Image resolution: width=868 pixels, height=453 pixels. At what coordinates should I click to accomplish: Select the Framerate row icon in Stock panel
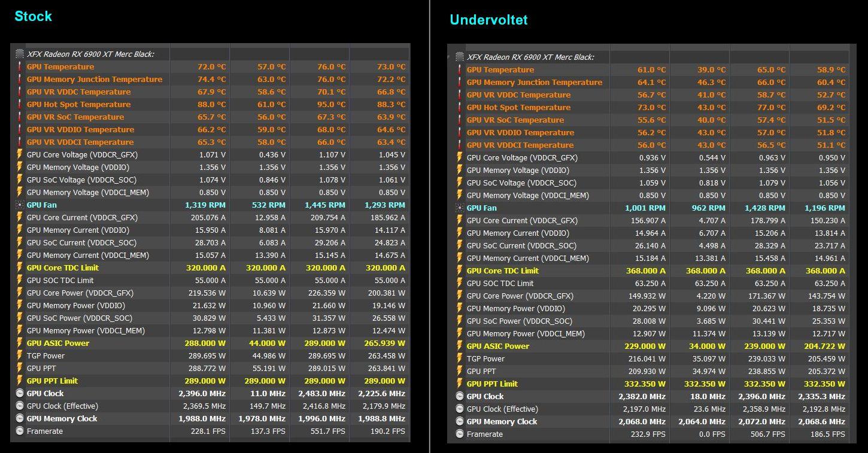click(20, 431)
